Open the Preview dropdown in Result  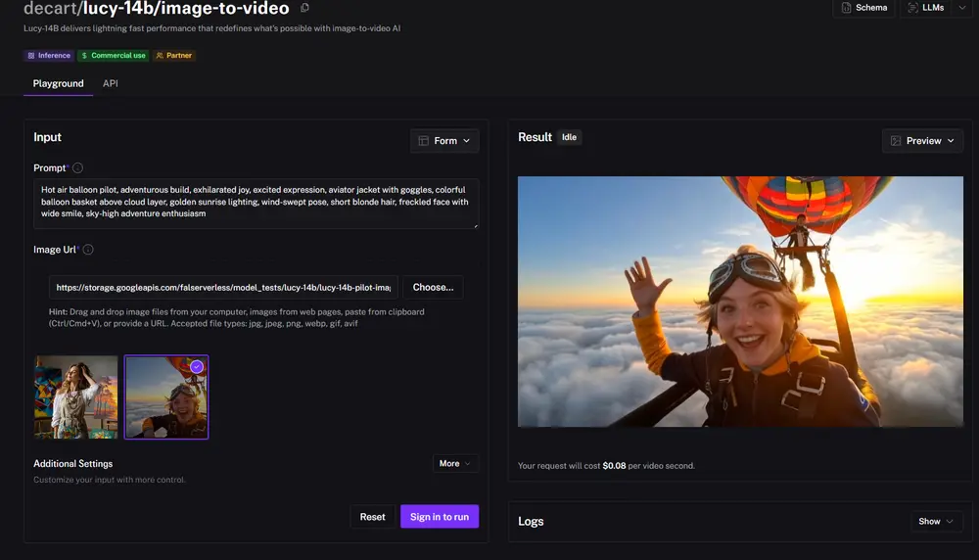point(922,141)
